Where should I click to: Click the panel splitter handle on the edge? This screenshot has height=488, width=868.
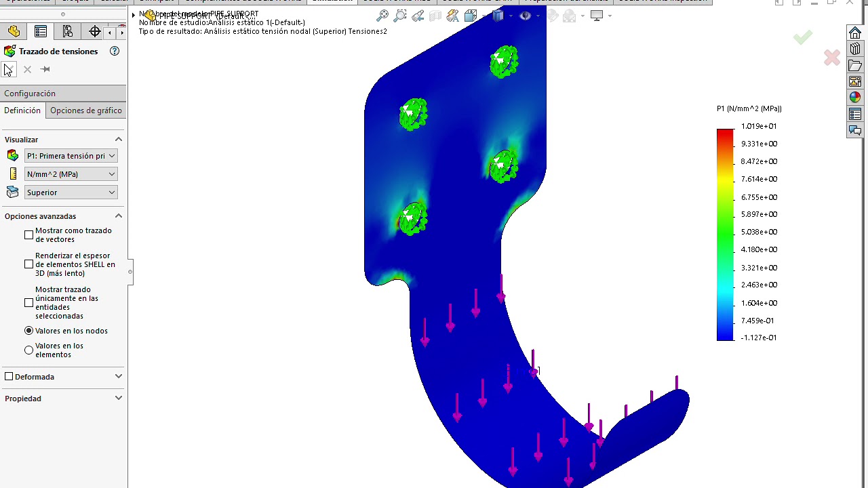(130, 272)
